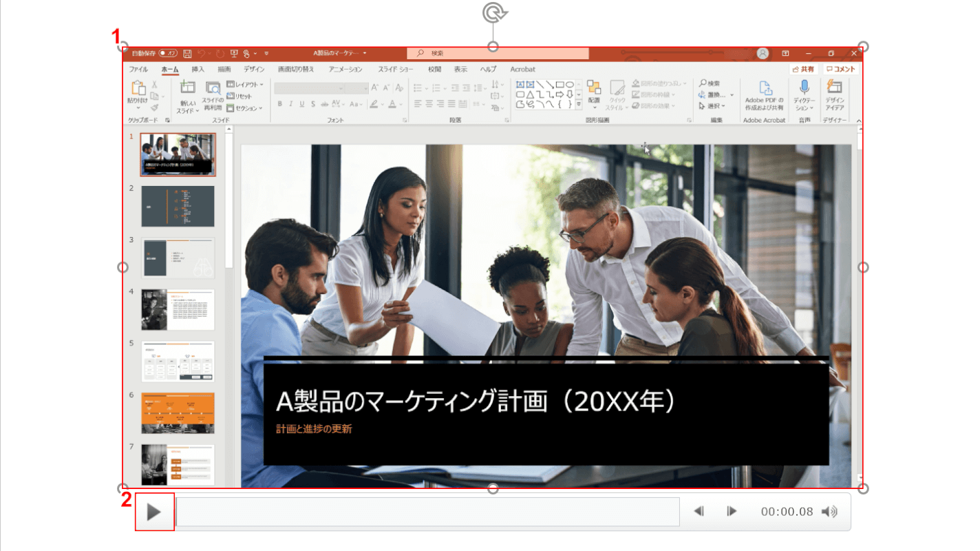The image size is (980, 551).
Task: Select the Text Box shape in gallery
Action: tap(521, 85)
